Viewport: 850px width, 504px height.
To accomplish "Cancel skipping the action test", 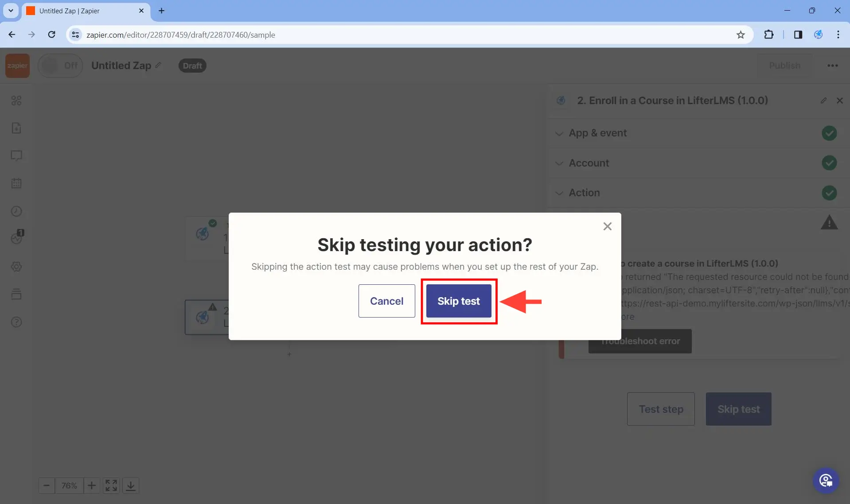I will (386, 301).
